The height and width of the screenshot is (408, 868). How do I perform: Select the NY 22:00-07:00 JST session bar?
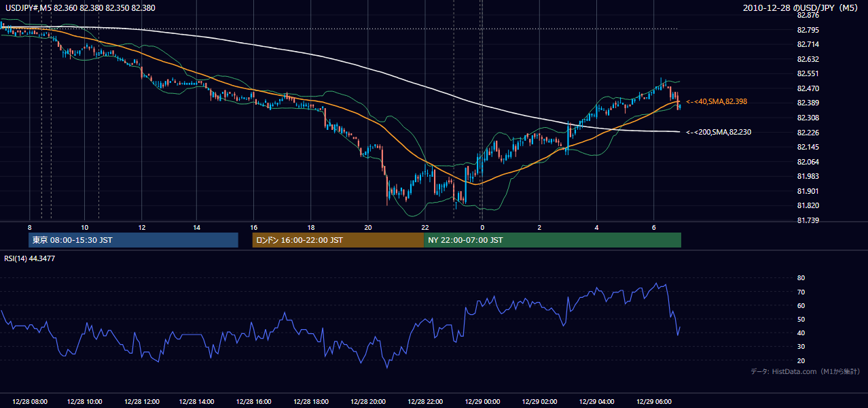click(x=552, y=240)
